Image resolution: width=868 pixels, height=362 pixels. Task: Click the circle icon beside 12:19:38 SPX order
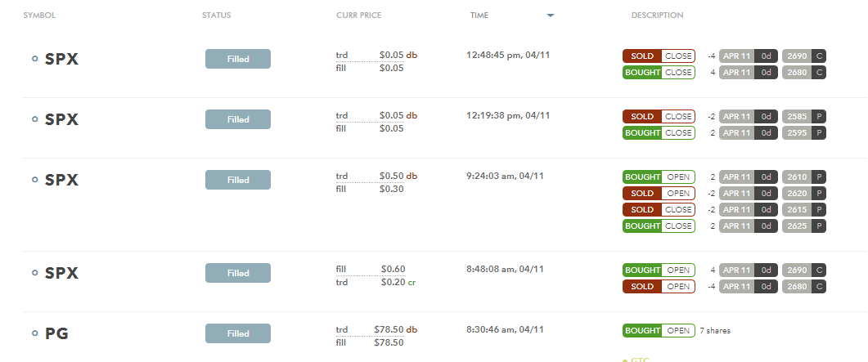[35, 118]
